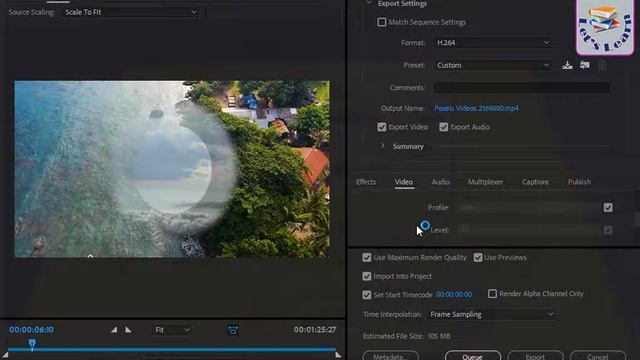Click the start timecode 00:00:00:00 value
This screenshot has height=360, width=640.
tap(453, 294)
